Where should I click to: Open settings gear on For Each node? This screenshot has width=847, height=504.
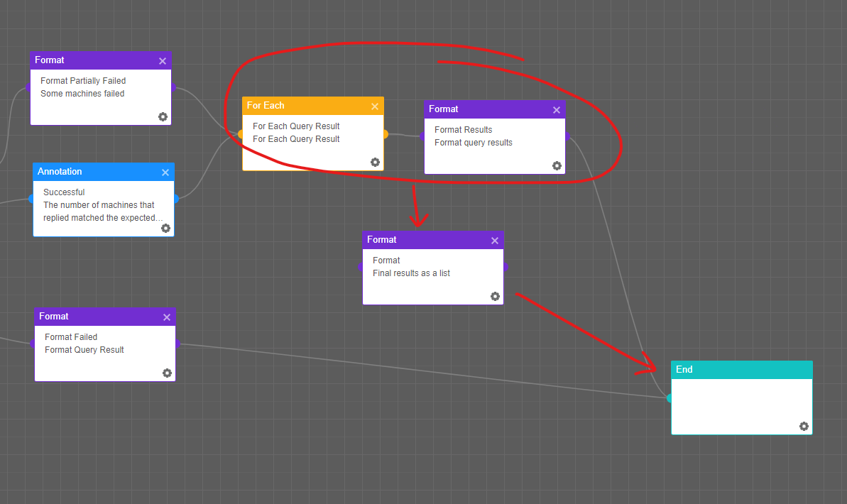click(375, 162)
